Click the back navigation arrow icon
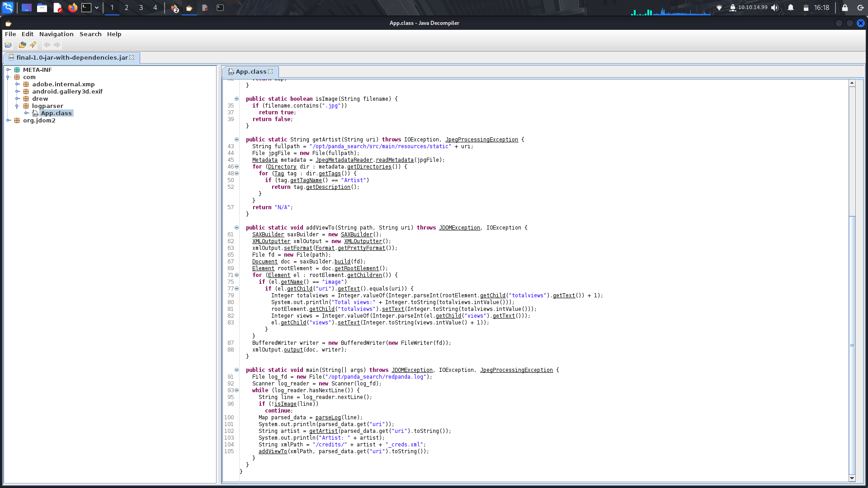 tap(47, 45)
